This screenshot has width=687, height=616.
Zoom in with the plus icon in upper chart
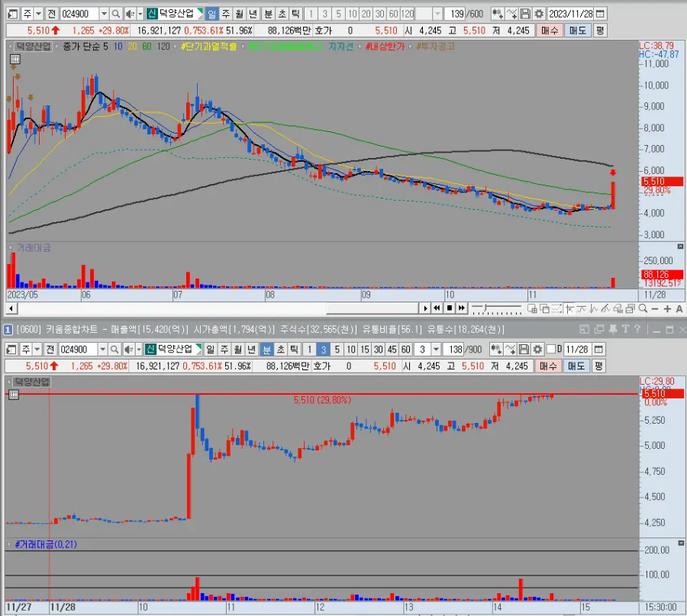click(x=667, y=309)
